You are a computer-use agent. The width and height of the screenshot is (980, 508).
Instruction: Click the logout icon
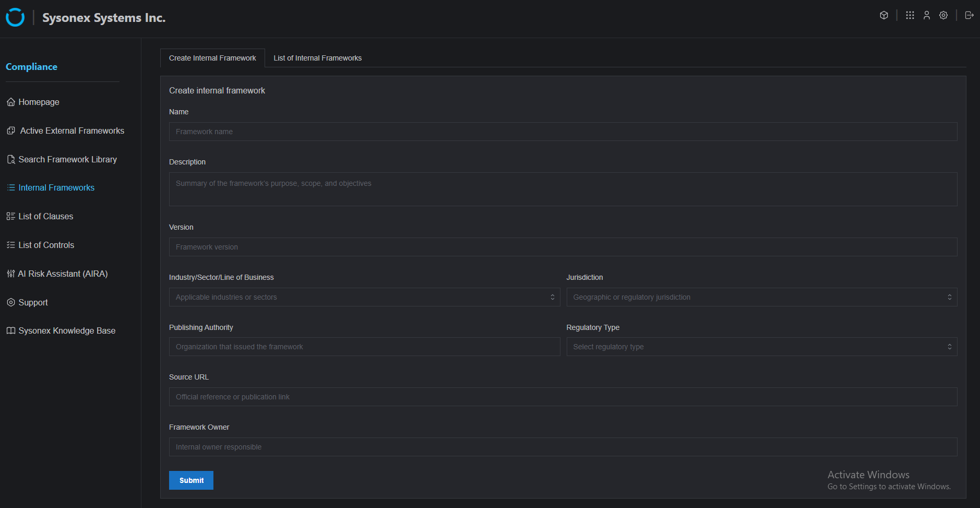click(x=969, y=15)
